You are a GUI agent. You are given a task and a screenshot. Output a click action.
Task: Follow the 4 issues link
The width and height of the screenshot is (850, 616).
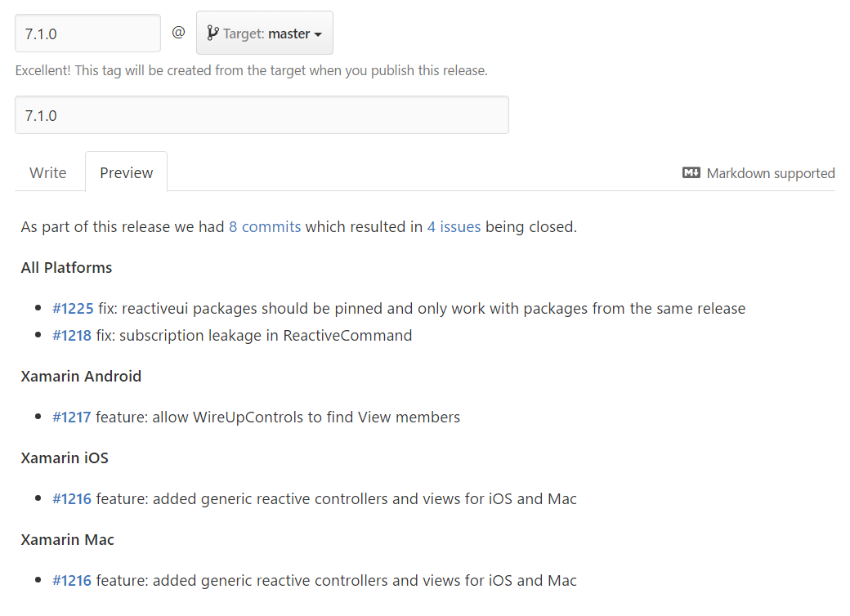pyautogui.click(x=454, y=227)
